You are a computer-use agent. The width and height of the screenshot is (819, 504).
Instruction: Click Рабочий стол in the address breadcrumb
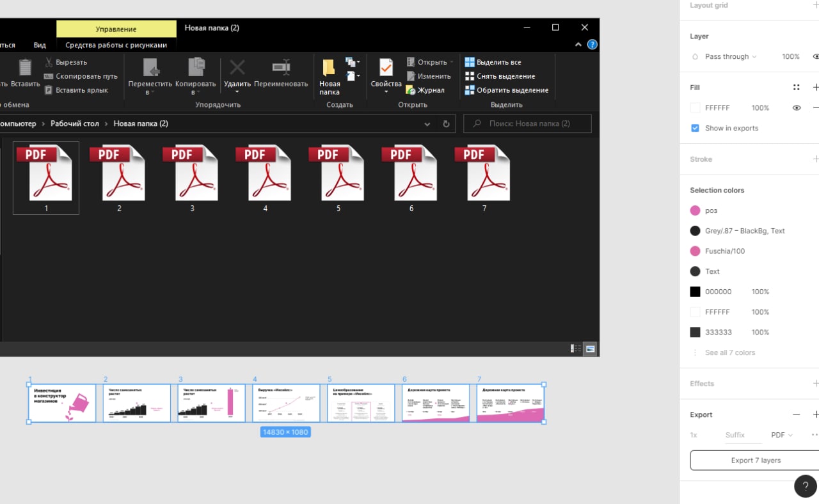[75, 123]
